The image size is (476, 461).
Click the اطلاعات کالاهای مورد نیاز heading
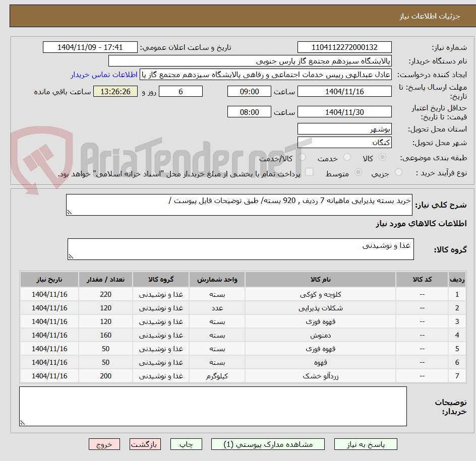tap(421, 224)
